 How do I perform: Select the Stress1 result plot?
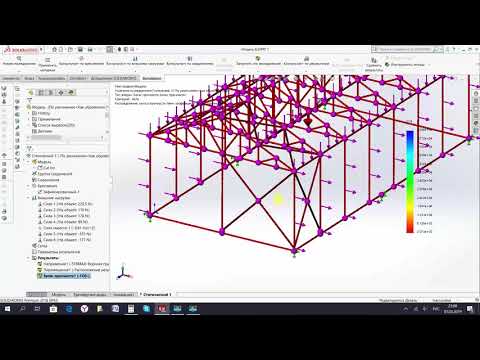[x=73, y=264]
